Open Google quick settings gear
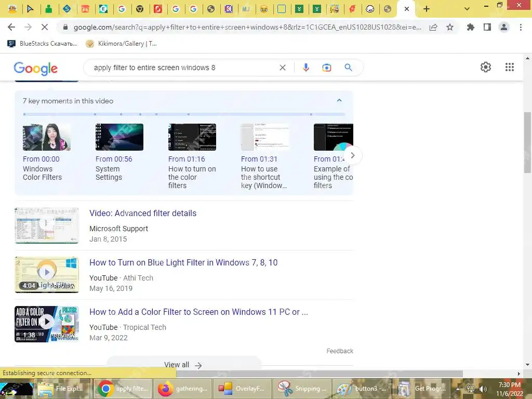Viewport: 532px width, 399px height. (x=486, y=67)
